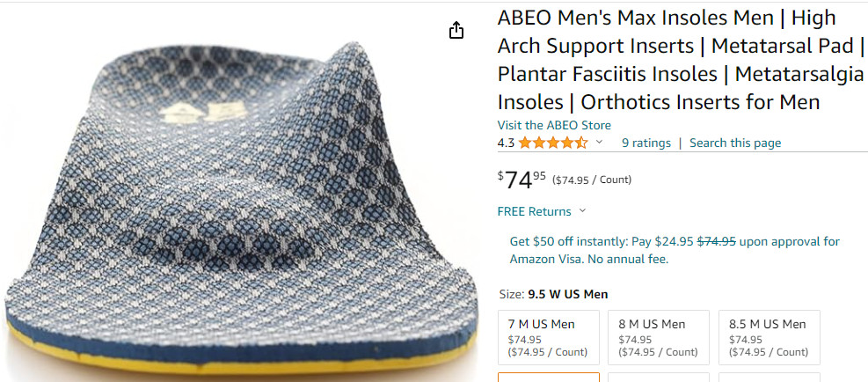This screenshot has width=868, height=382.
Task: Click the Amazon Visa. No annual fee text
Action: [588, 259]
